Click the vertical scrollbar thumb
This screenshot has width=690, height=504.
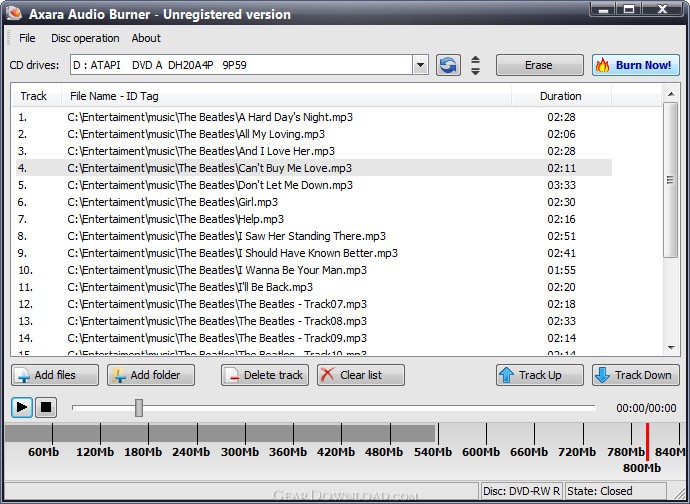pyautogui.click(x=671, y=180)
